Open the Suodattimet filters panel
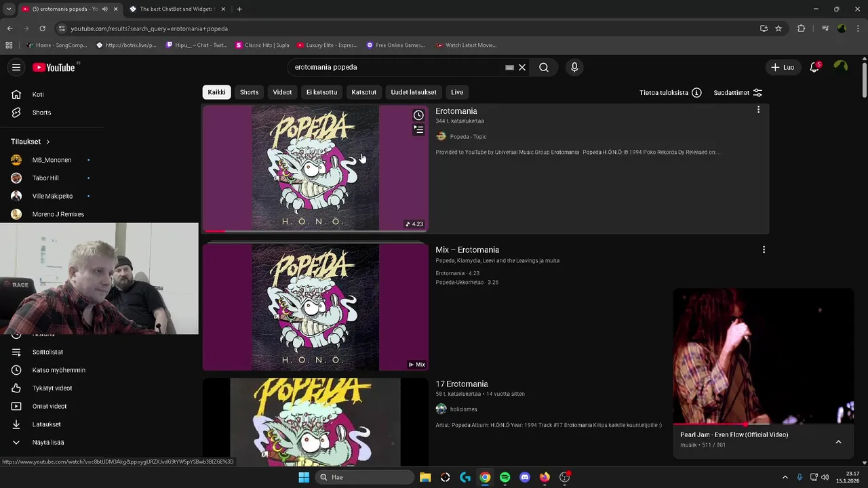The width and height of the screenshot is (868, 488). [738, 92]
